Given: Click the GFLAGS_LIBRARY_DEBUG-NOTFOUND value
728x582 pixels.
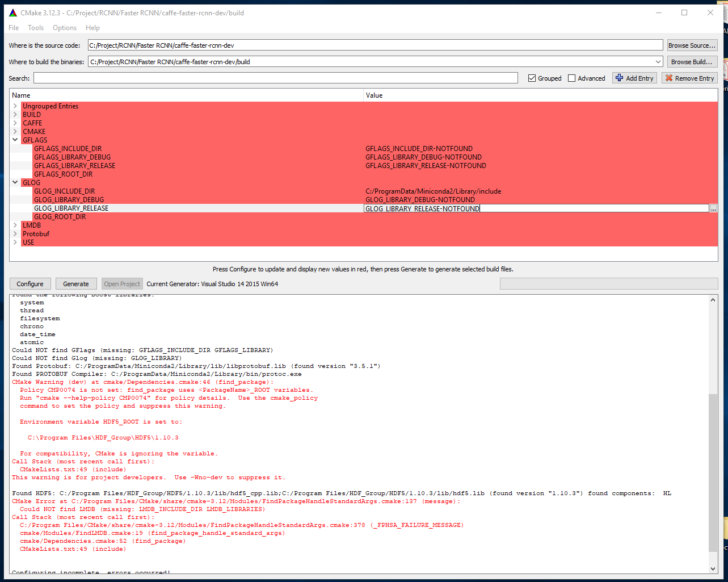Looking at the screenshot, I should 424,157.
